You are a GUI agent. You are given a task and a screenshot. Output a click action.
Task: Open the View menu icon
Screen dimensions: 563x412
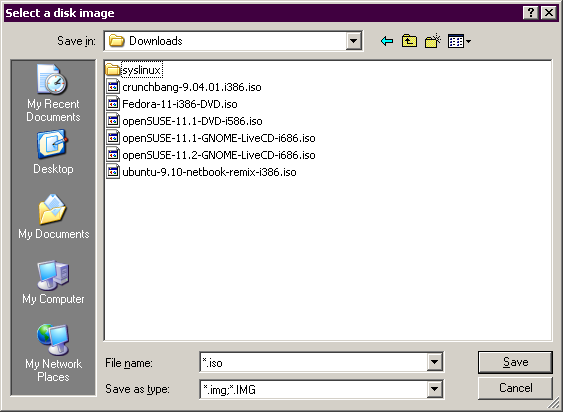click(459, 41)
